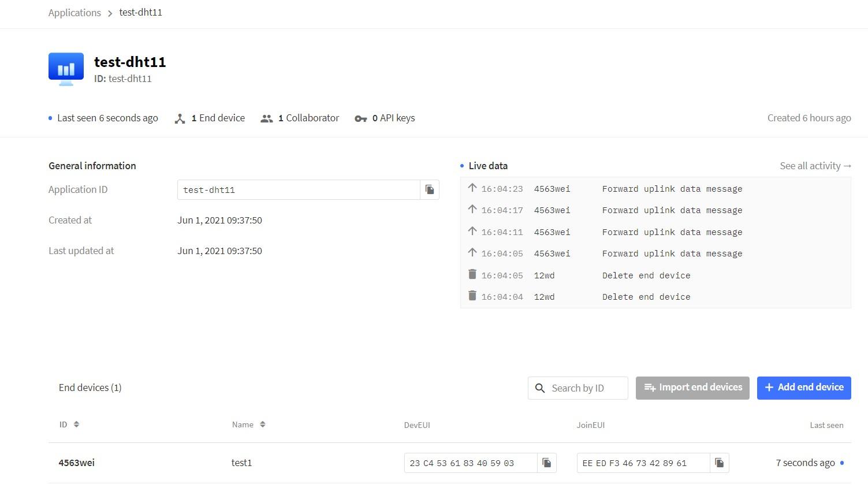Toggle sorting on the ID column
The height and width of the screenshot is (488, 868).
click(x=76, y=424)
